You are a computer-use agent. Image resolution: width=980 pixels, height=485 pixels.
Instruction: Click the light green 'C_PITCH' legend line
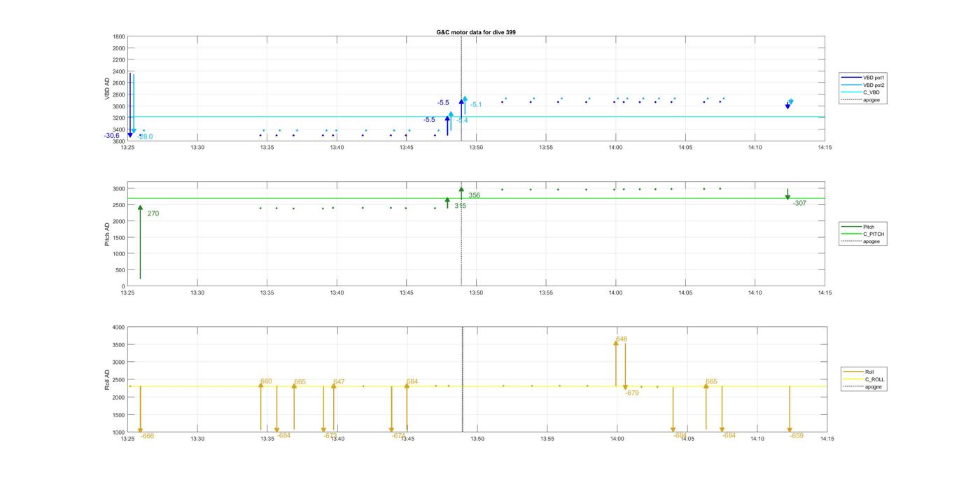(852, 234)
